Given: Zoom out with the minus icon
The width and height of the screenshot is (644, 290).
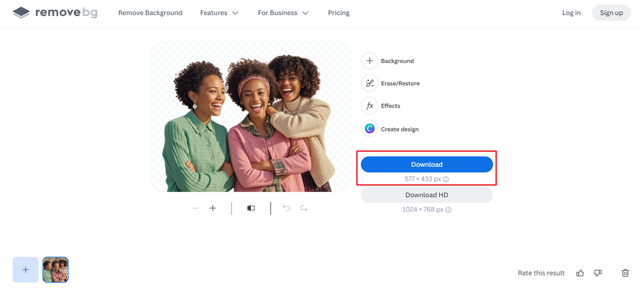Looking at the screenshot, I should tap(195, 208).
